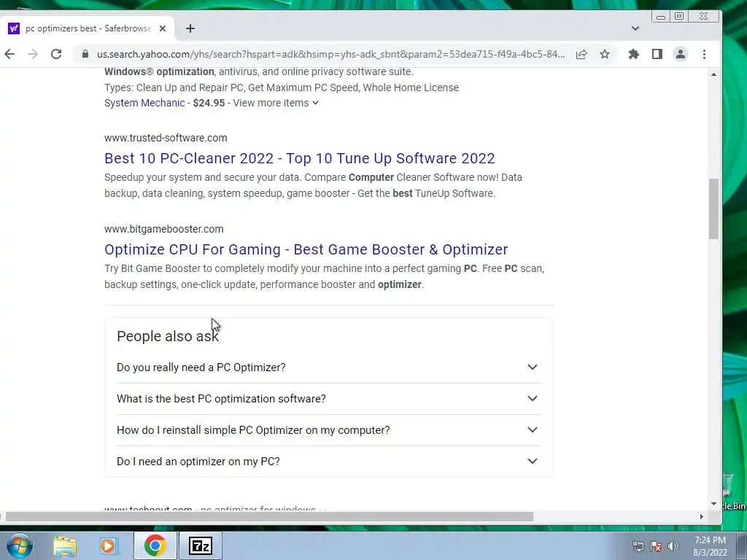Image resolution: width=747 pixels, height=560 pixels.
Task: Restore down the Chrome window
Action: click(x=679, y=17)
